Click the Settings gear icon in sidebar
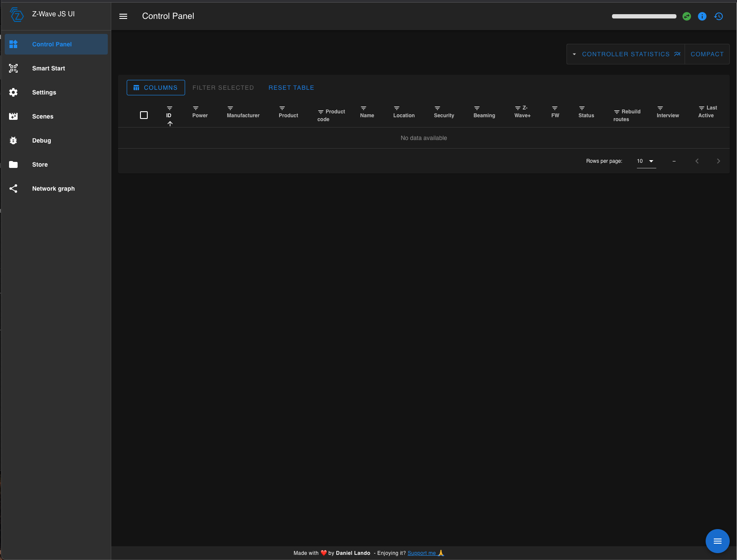Image resolution: width=737 pixels, height=560 pixels. (x=13, y=92)
